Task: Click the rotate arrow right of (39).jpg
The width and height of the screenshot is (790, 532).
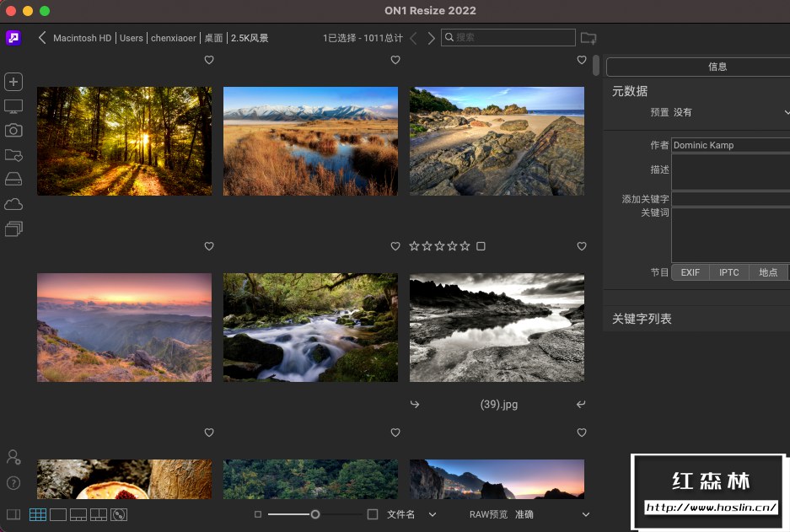Action: (x=581, y=404)
